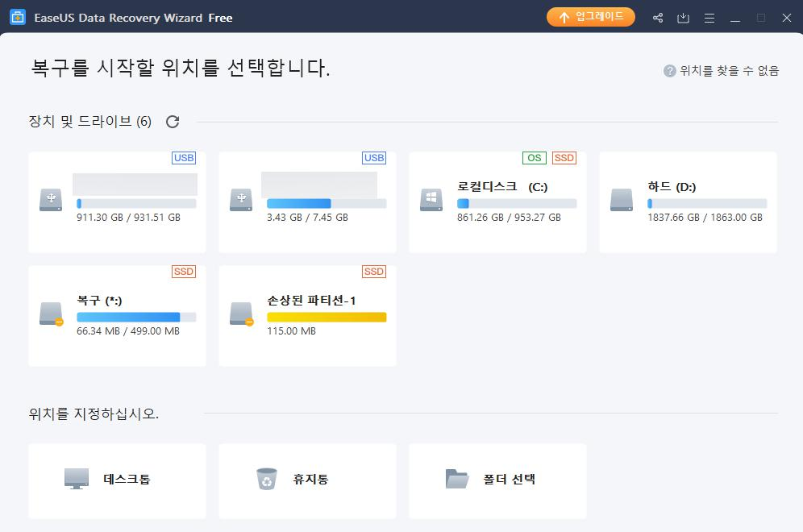Click the SSD badge on C: drive

point(564,158)
